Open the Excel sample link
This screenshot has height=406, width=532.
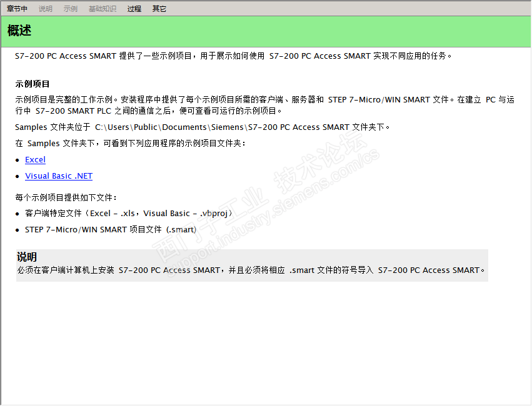[x=35, y=160]
